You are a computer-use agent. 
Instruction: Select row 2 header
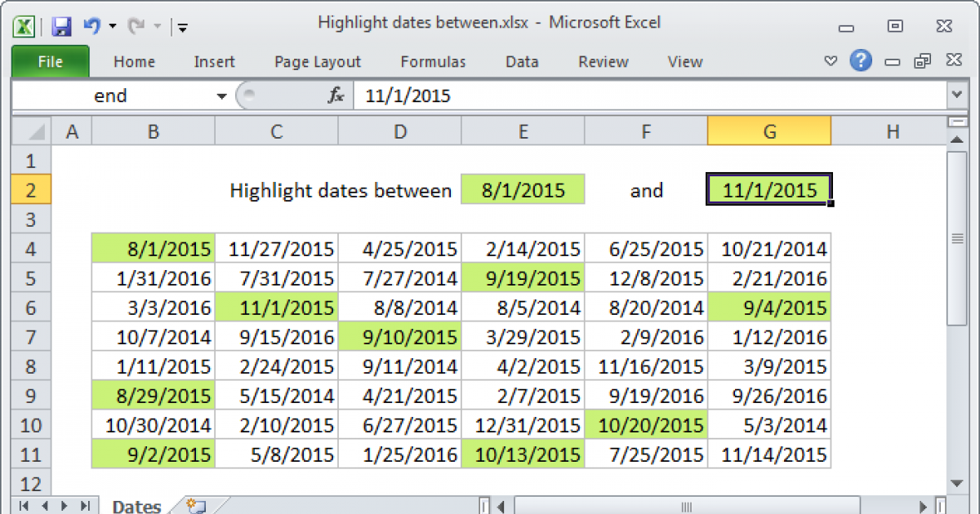pos(32,190)
